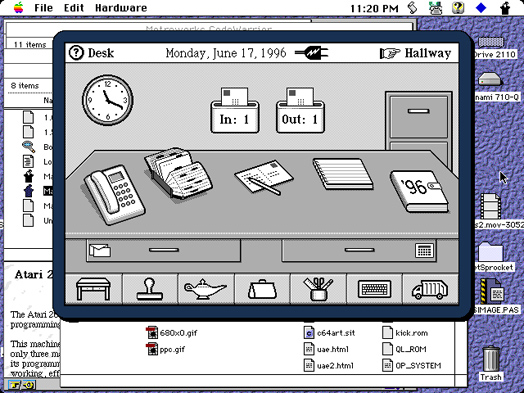Open the Out box mail tray
Viewport: 524px width, 393px height.
pos(300,110)
